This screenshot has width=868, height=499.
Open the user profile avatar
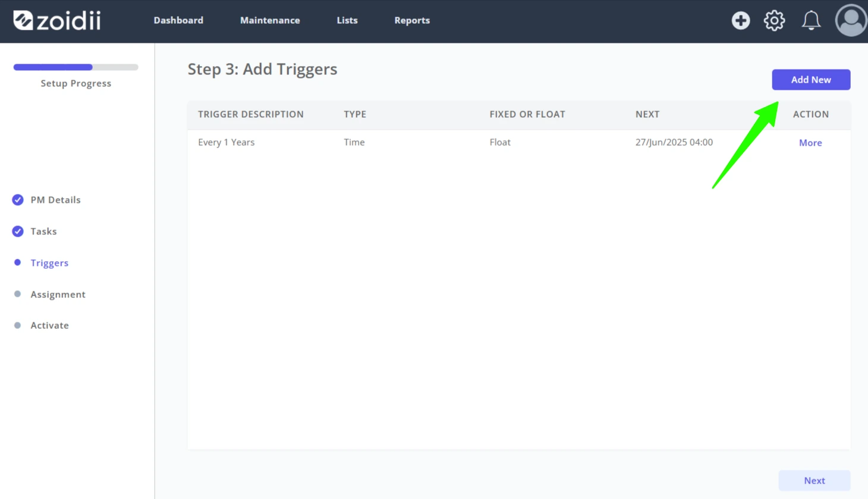click(851, 20)
